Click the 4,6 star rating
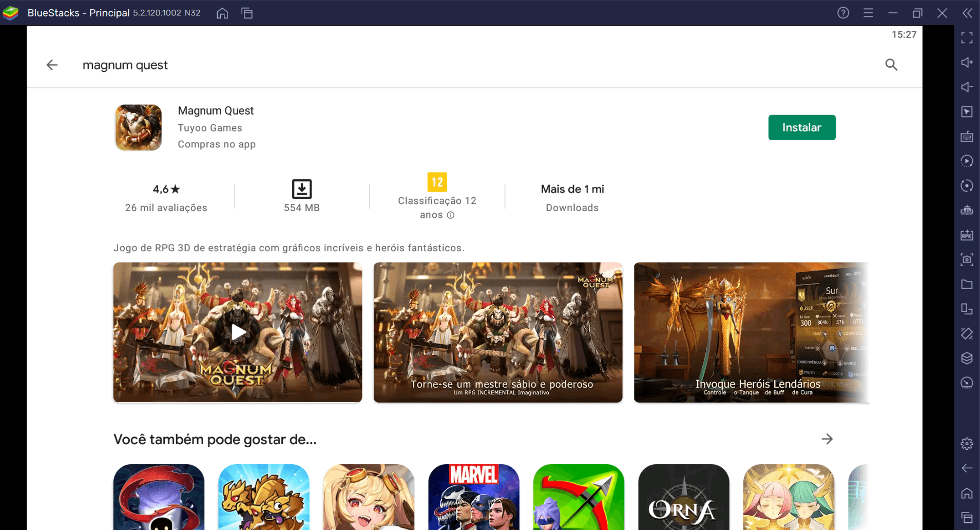This screenshot has height=530, width=980. [x=166, y=189]
